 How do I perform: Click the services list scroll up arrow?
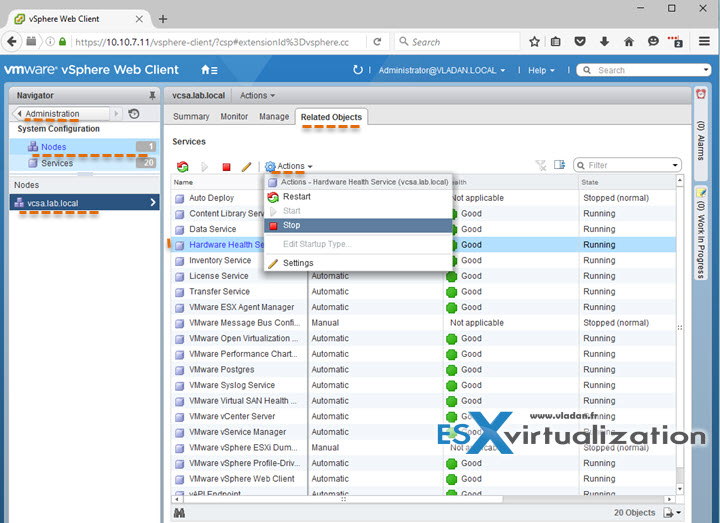(x=680, y=180)
